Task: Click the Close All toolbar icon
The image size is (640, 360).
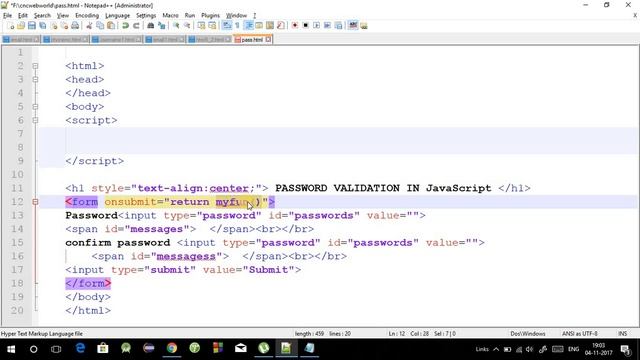Action: 64,26
